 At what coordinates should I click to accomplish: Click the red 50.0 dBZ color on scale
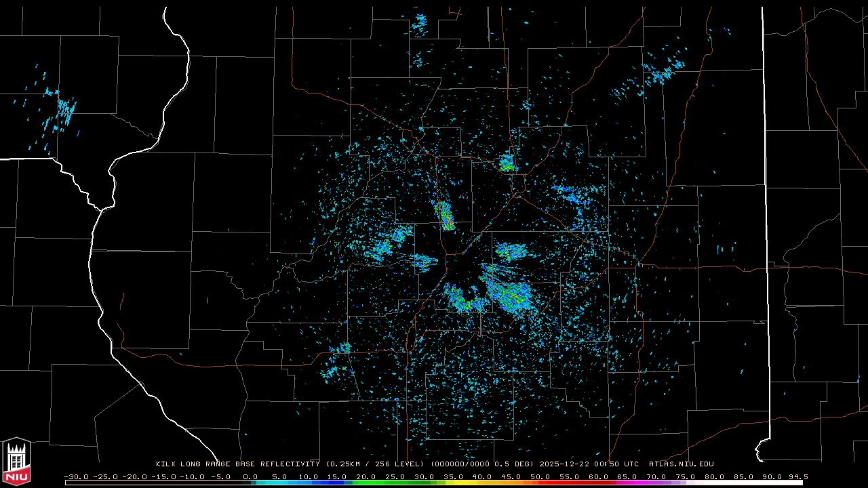click(x=540, y=483)
